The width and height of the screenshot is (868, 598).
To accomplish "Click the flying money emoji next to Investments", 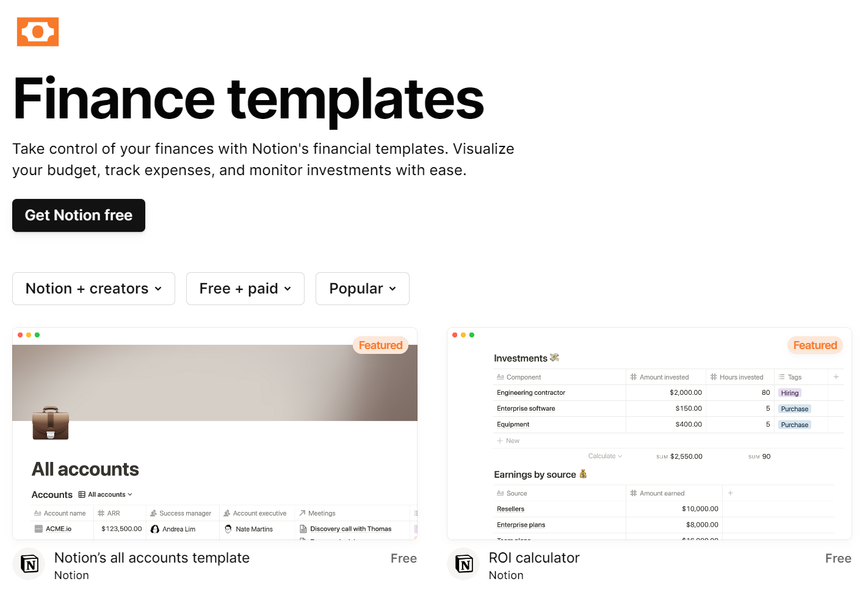I will (554, 358).
